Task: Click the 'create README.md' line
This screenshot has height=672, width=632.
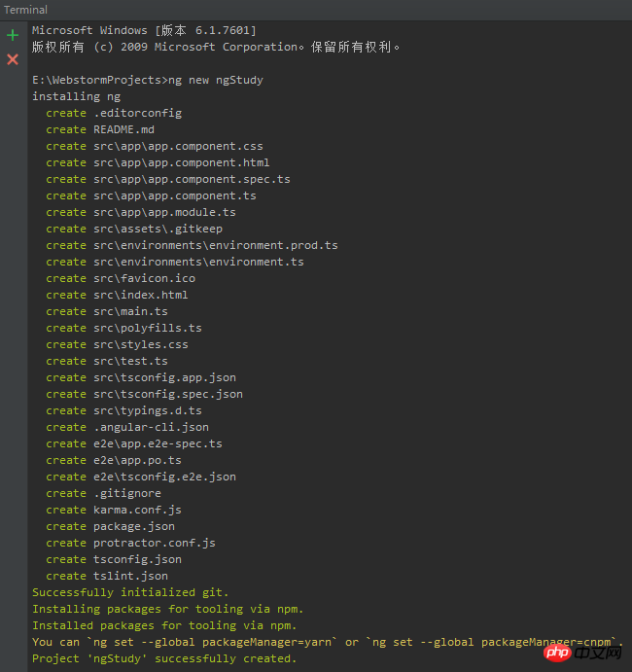Action: pos(100,129)
